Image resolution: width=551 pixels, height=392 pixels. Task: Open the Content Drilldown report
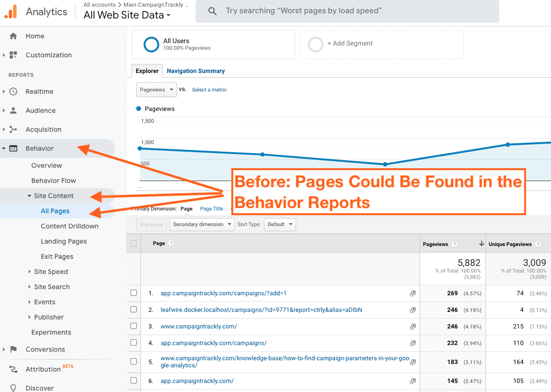[x=70, y=227]
